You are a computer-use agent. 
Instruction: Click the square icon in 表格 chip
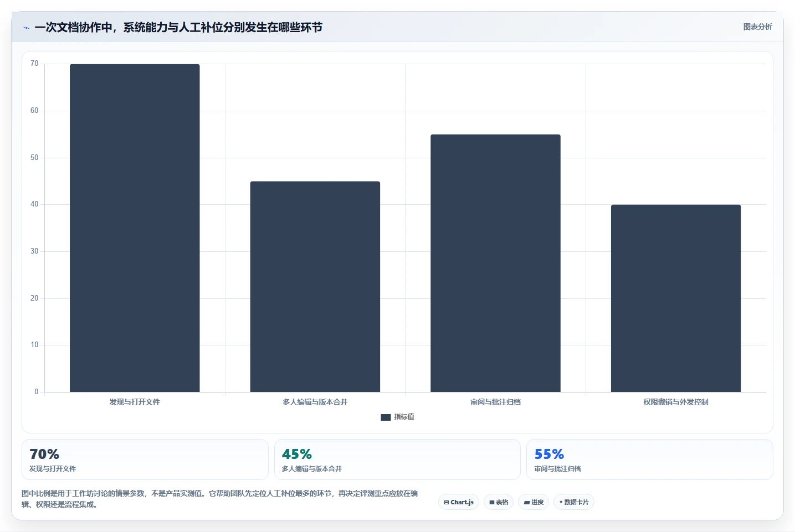click(x=491, y=503)
